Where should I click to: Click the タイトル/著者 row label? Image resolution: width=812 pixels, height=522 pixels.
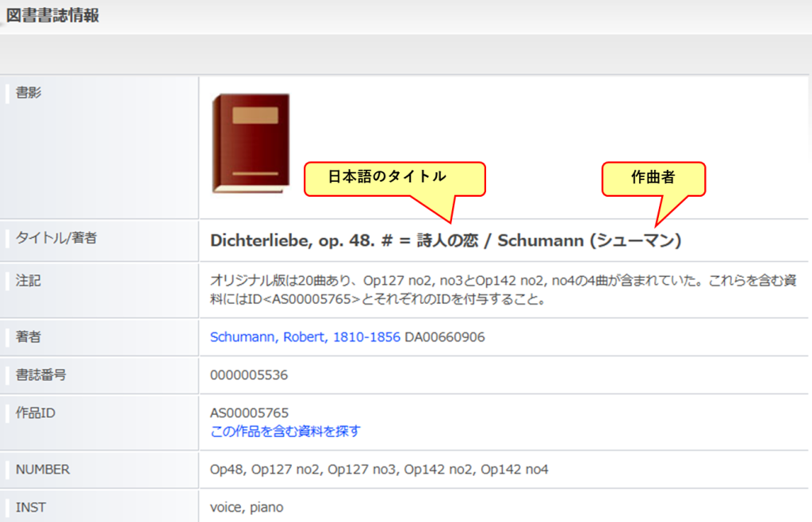[56, 238]
